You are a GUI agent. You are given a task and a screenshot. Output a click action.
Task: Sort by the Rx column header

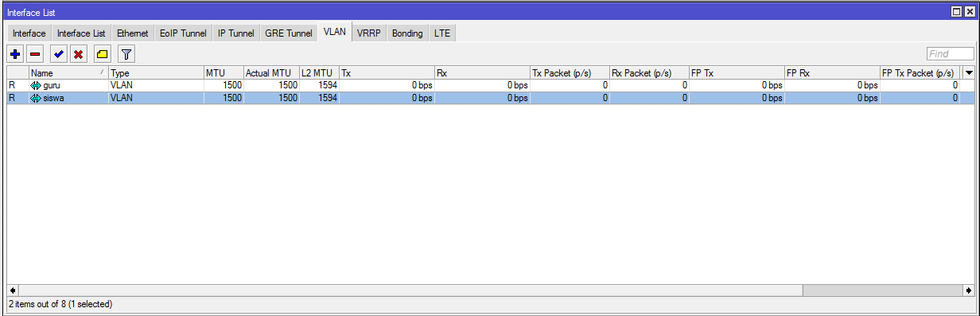coord(482,73)
